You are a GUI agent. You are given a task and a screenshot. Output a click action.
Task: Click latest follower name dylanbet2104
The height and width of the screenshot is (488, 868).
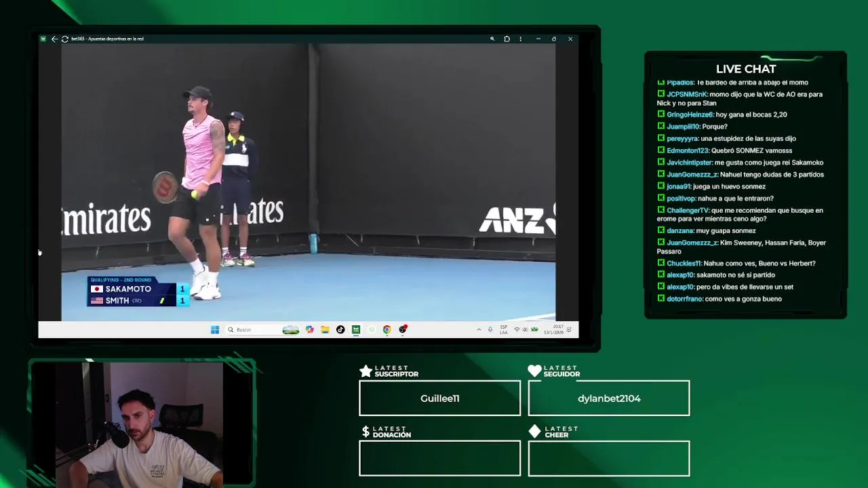tap(609, 399)
